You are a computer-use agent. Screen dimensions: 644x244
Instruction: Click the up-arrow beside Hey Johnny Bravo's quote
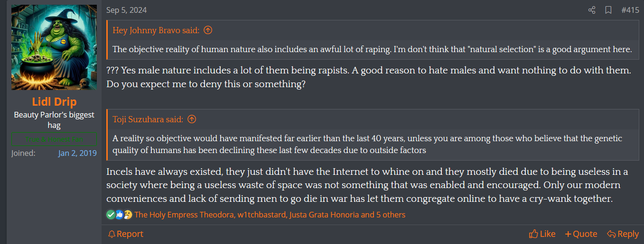208,30
